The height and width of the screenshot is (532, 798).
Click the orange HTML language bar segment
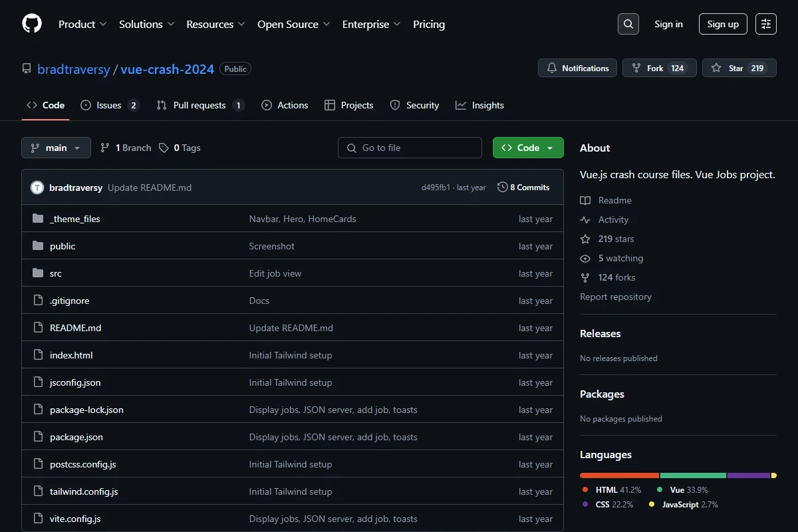pos(619,475)
